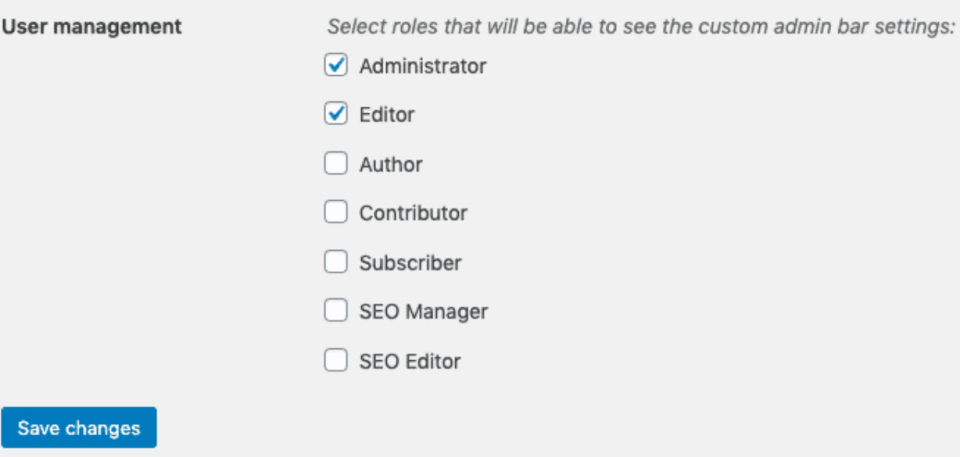The height and width of the screenshot is (457, 960).
Task: Click the "Editor" label text
Action: (386, 115)
